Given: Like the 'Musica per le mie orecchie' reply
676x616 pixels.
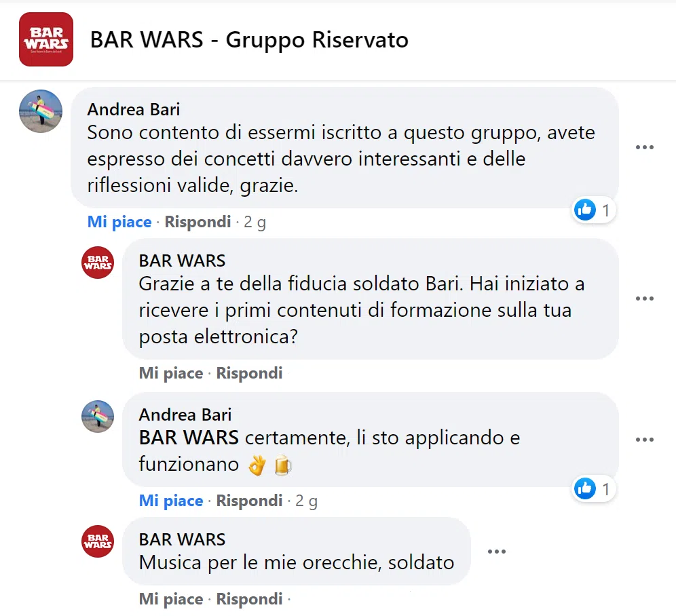Looking at the screenshot, I should point(171,599).
